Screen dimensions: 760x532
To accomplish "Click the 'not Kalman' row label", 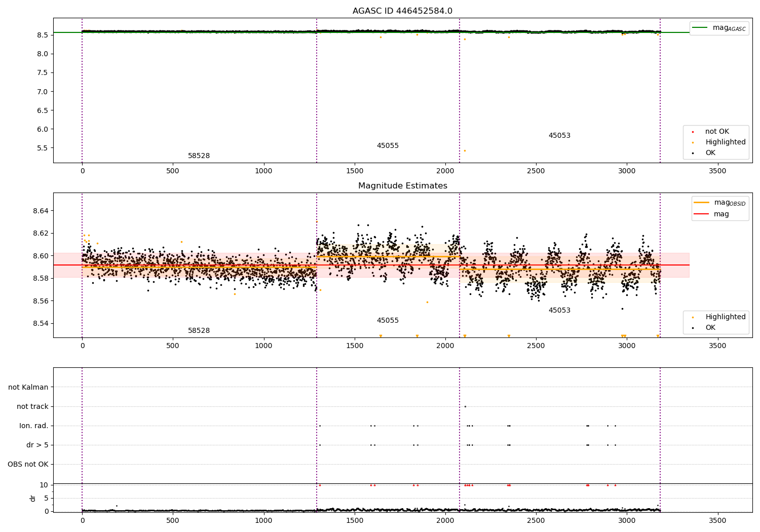I will tap(28, 387).
